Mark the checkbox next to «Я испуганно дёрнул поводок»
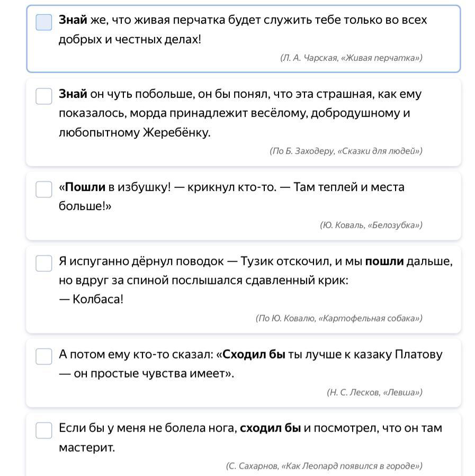This screenshot has width=475, height=476. 44,263
